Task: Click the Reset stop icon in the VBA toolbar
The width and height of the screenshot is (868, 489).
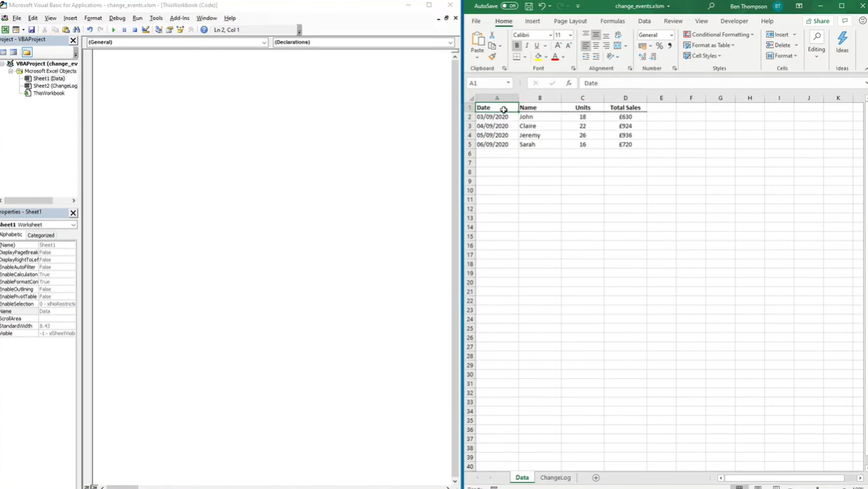Action: coord(134,30)
